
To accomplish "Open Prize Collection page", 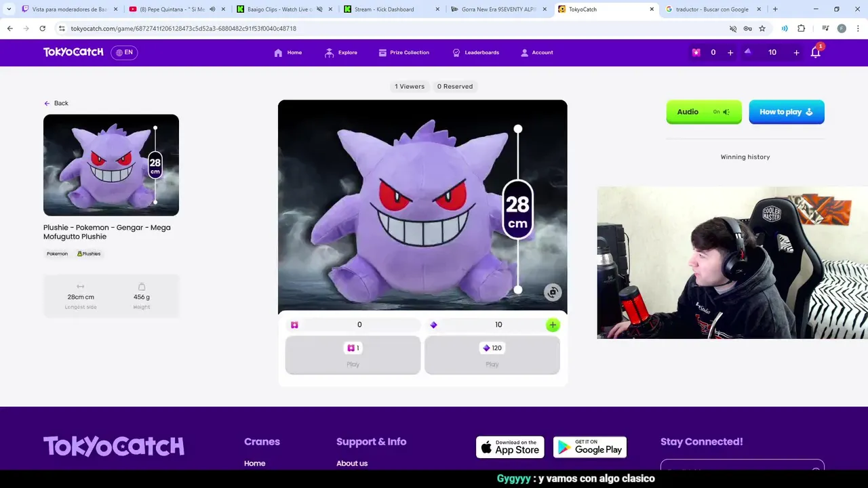I will [x=404, y=52].
